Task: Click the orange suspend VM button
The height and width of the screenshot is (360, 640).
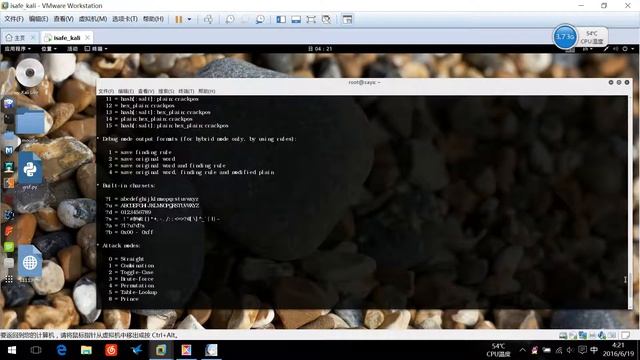Action: pyautogui.click(x=179, y=19)
